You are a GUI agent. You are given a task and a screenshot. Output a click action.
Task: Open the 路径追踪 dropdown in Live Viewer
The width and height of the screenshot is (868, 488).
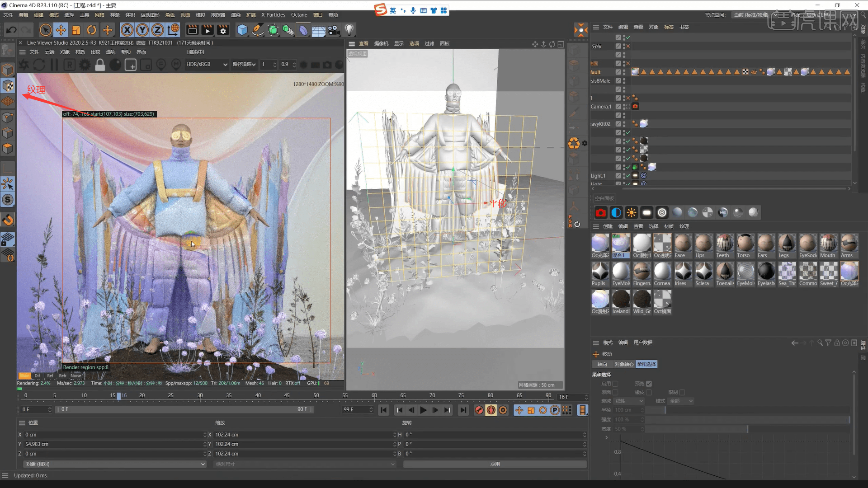click(244, 64)
